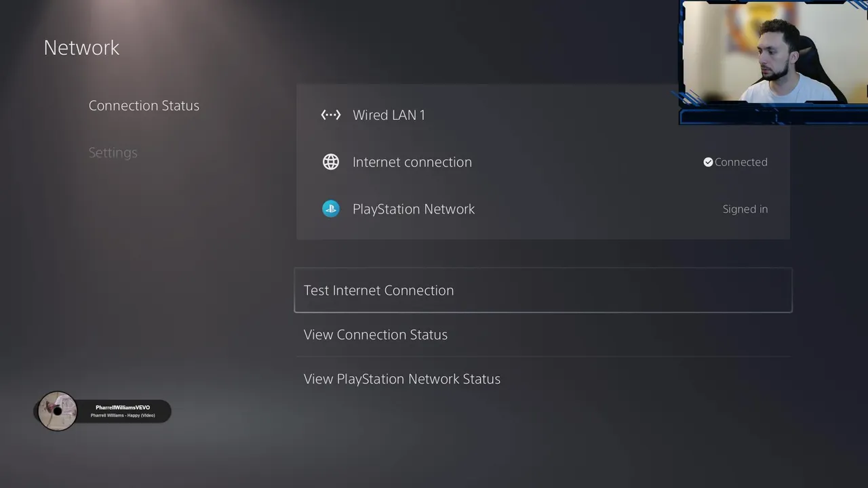
Task: Click the PlayStation Network logo icon
Action: point(331,209)
